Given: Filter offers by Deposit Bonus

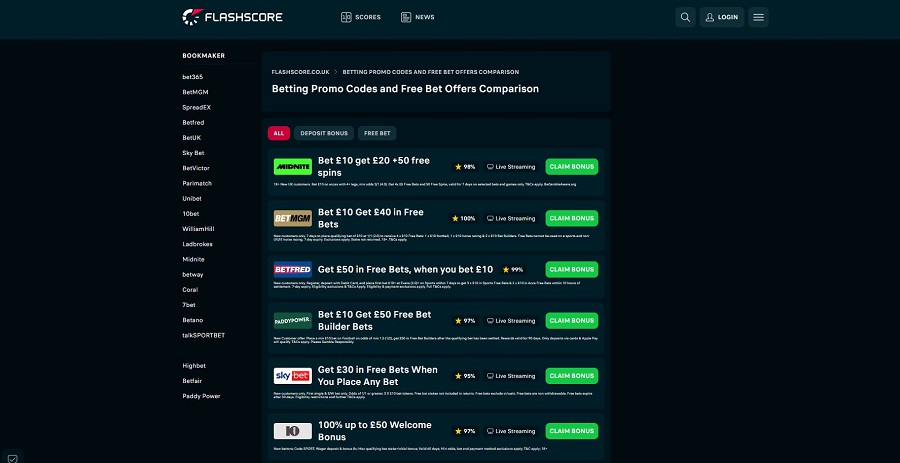Looking at the screenshot, I should (x=324, y=133).
